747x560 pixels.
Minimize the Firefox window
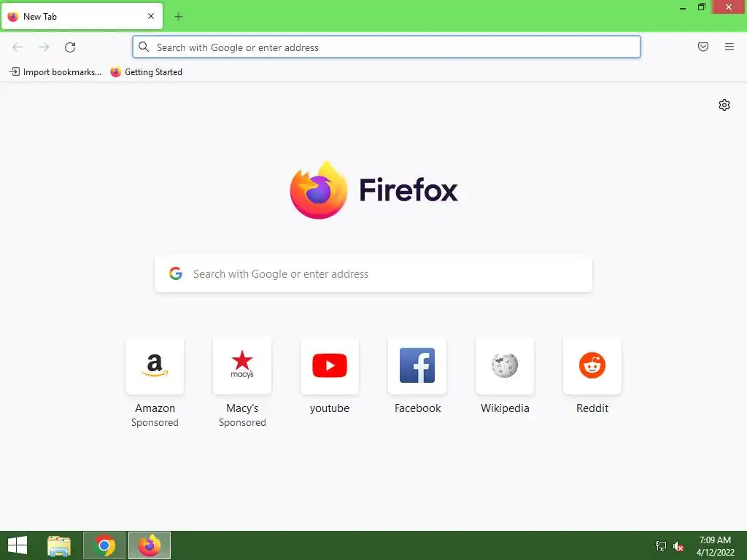(x=683, y=7)
